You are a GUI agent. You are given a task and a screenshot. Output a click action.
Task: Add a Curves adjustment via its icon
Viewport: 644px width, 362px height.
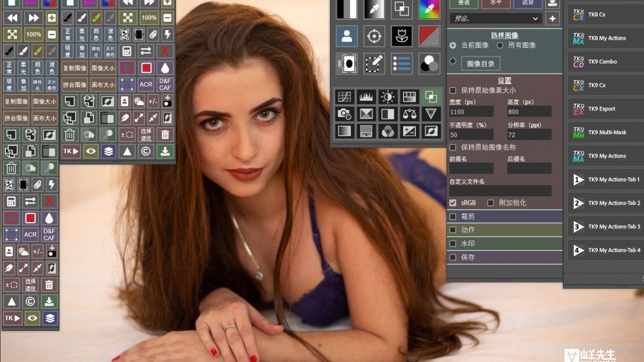343,97
